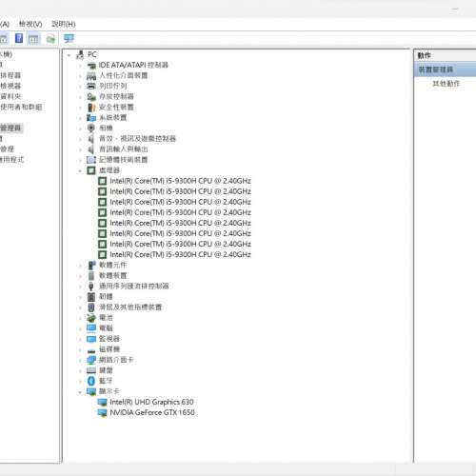
Task: Select 檢視器 in the left tree
Action: click(10, 86)
